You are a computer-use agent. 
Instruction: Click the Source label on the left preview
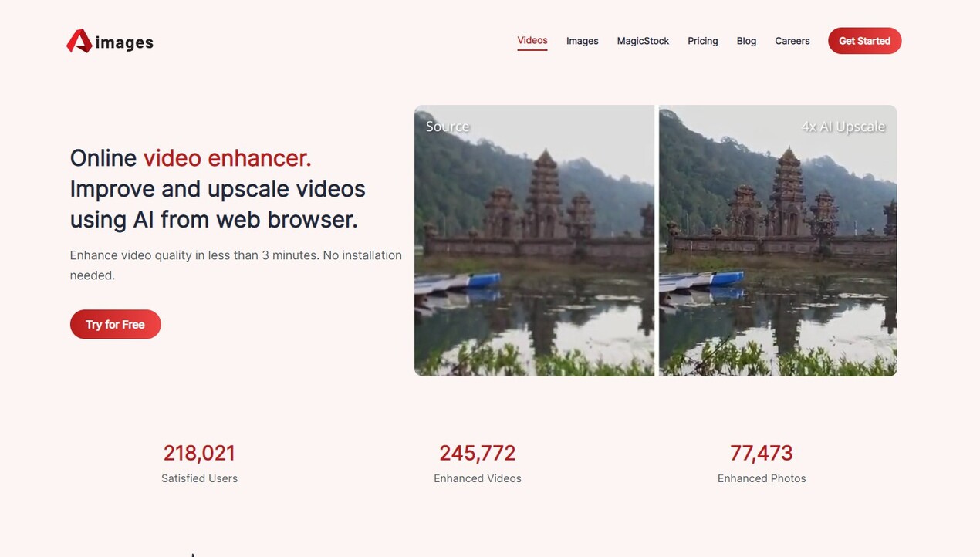pos(448,126)
